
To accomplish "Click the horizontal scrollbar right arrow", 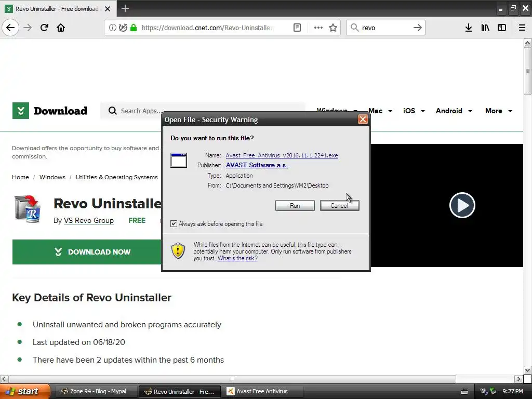I will click(x=518, y=379).
